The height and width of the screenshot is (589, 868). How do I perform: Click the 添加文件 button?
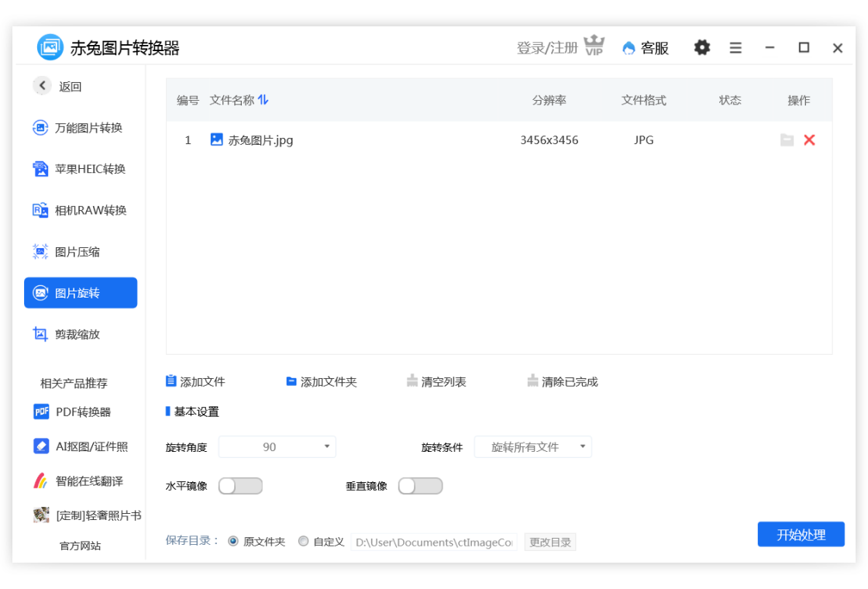[195, 381]
